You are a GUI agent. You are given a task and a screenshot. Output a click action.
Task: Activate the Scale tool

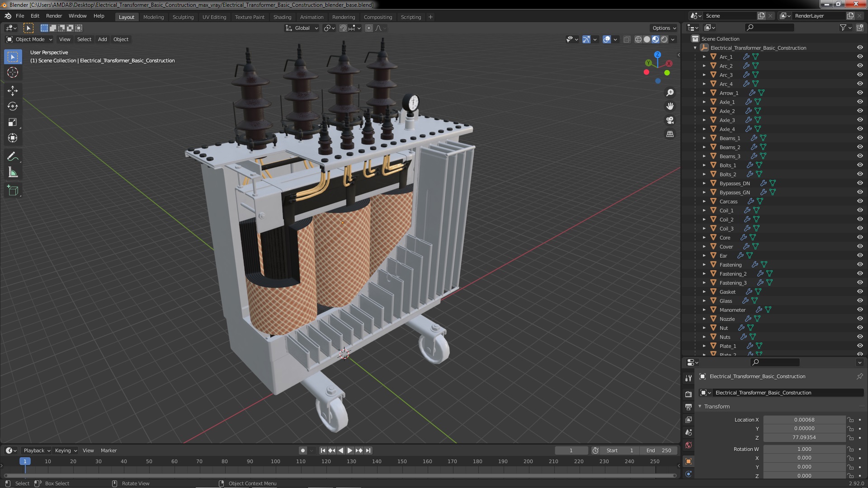pos(13,122)
